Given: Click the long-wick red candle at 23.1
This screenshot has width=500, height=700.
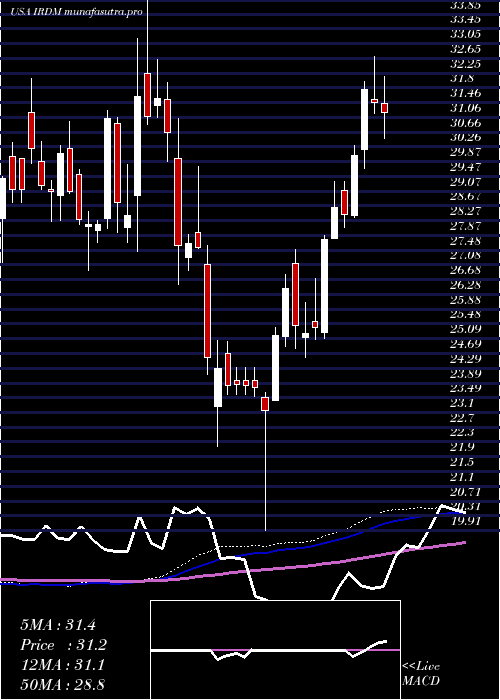Looking at the screenshot, I should (265, 404).
